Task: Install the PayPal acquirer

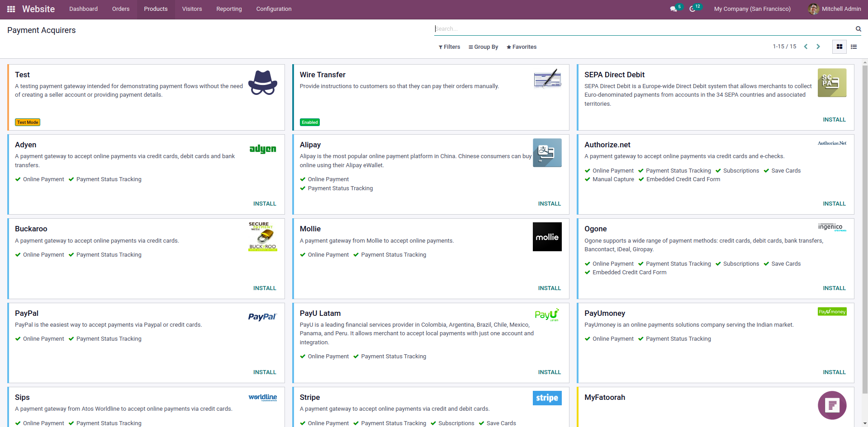Action: [x=265, y=372]
